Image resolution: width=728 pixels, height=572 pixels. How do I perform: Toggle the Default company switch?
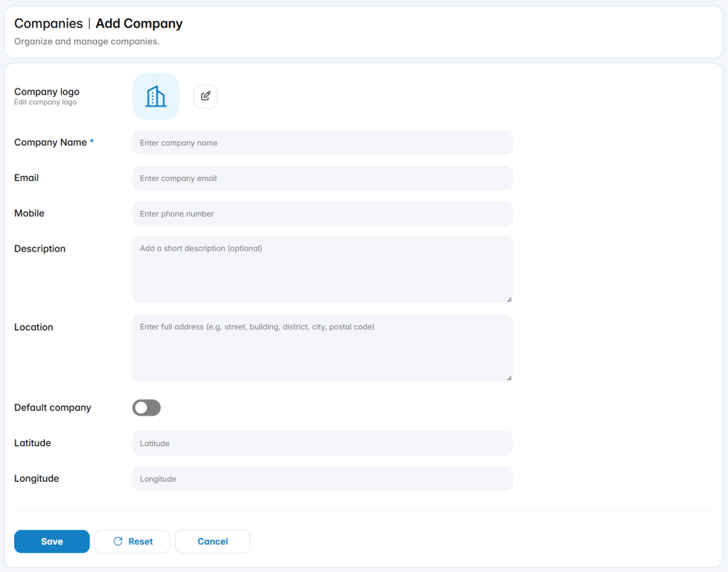[x=146, y=408]
